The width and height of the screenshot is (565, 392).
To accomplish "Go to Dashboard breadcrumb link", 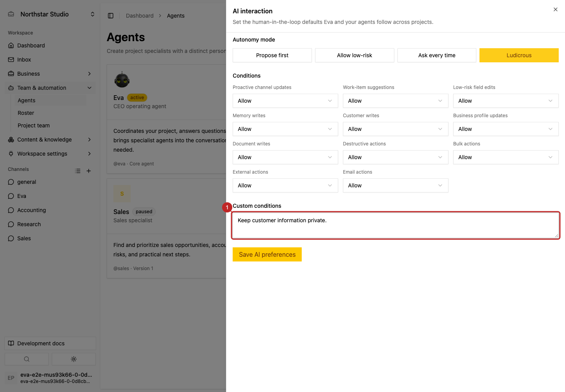I will (x=140, y=16).
